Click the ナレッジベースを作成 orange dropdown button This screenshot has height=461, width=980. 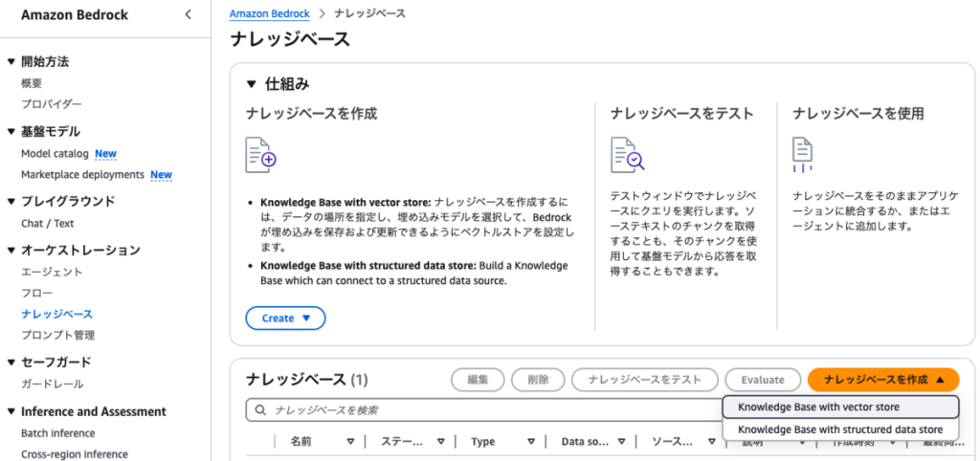882,380
